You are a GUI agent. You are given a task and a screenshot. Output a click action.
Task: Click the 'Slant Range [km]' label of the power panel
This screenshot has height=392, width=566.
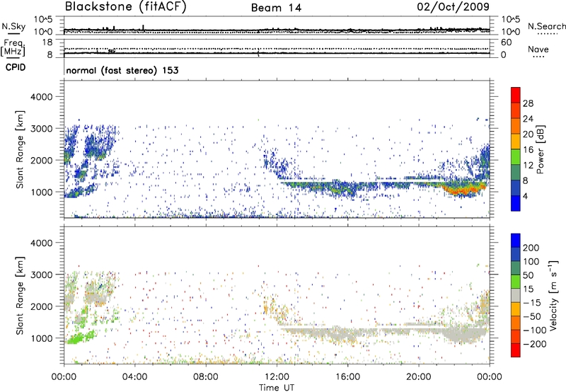pyautogui.click(x=20, y=149)
